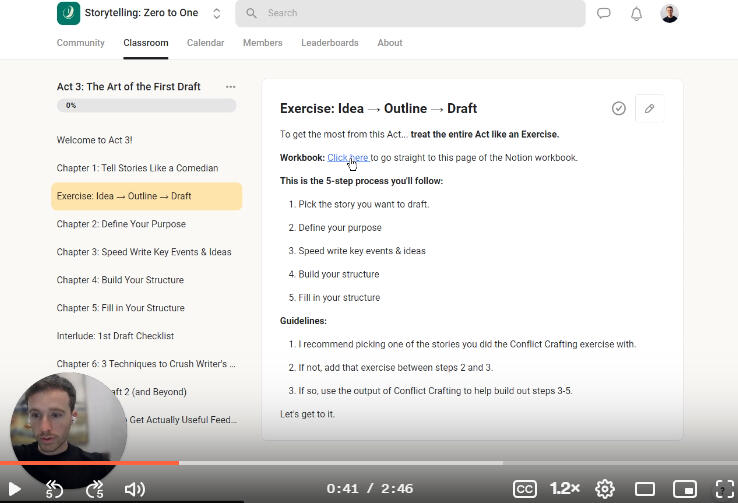The image size is (738, 503).
Task: Mark exercise lesson as complete
Action: 618,108
